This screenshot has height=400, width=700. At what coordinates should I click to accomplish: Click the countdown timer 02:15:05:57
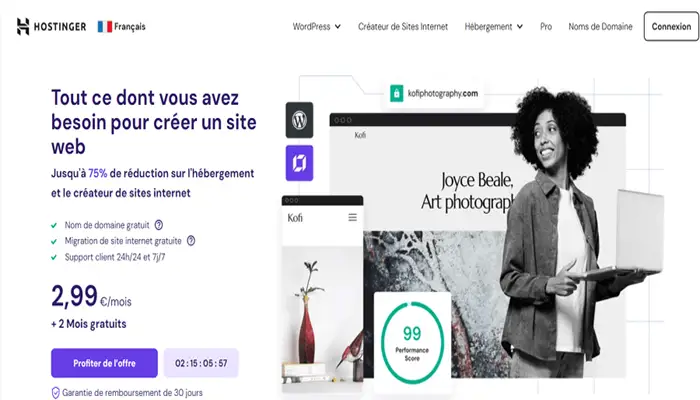point(201,363)
